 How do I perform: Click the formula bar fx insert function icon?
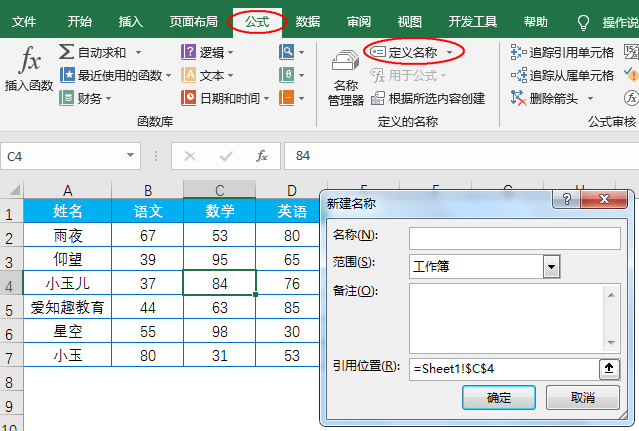click(x=262, y=156)
